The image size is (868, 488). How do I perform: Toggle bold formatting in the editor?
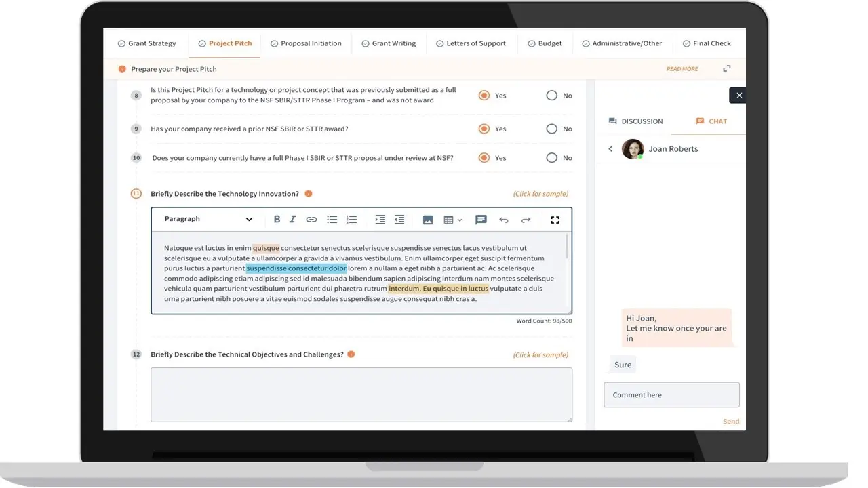coord(277,220)
